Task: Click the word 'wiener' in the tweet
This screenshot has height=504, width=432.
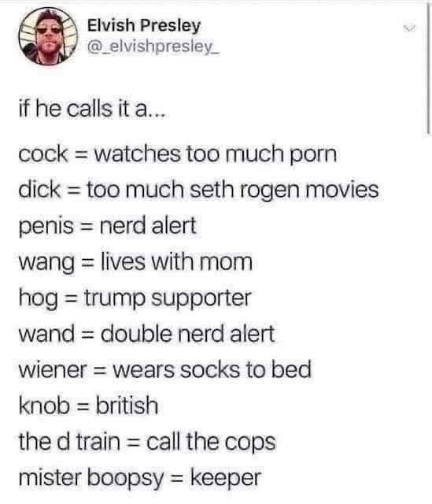Action: 53,369
